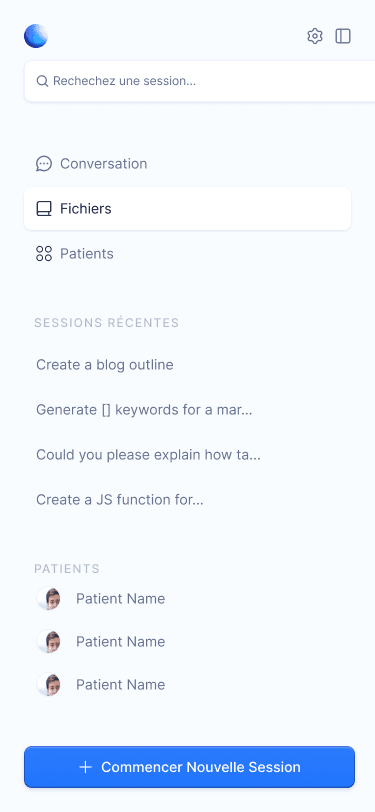Viewport: 375px width, 812px height.
Task: Select the Fichiers menu item
Action: pos(188,209)
